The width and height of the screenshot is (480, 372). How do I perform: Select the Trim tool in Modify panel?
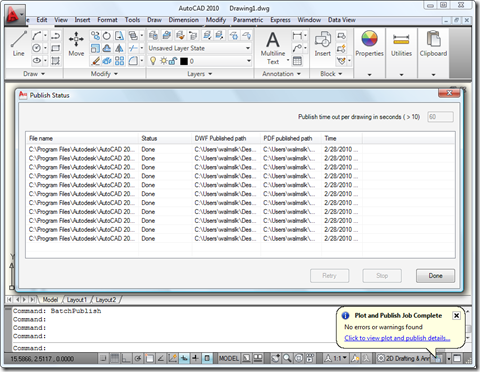[x=133, y=48]
